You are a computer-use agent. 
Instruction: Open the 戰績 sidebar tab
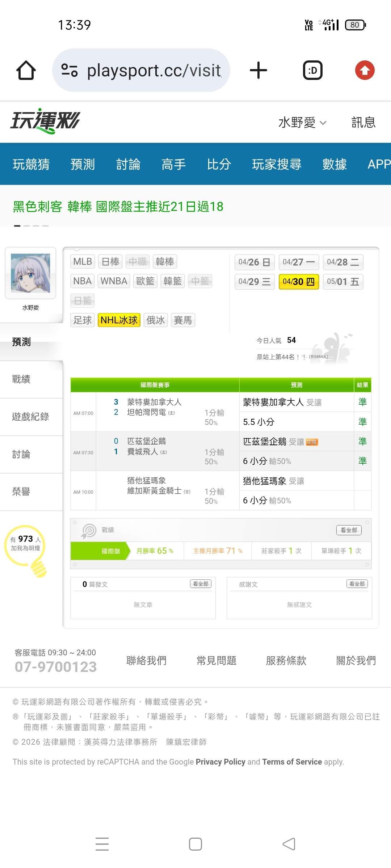point(21,379)
